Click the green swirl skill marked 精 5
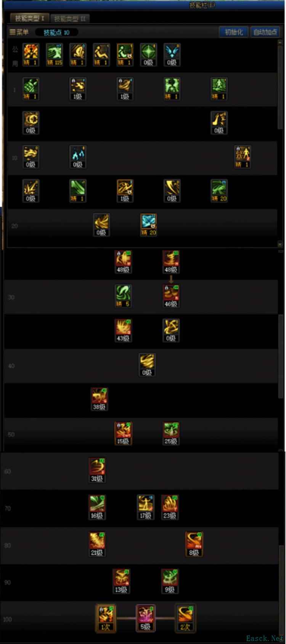Viewport: 286px width, 644px height. (x=123, y=296)
